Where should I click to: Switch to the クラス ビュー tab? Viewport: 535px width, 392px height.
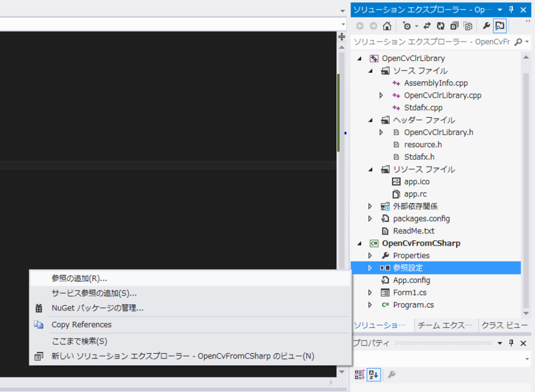pyautogui.click(x=504, y=326)
